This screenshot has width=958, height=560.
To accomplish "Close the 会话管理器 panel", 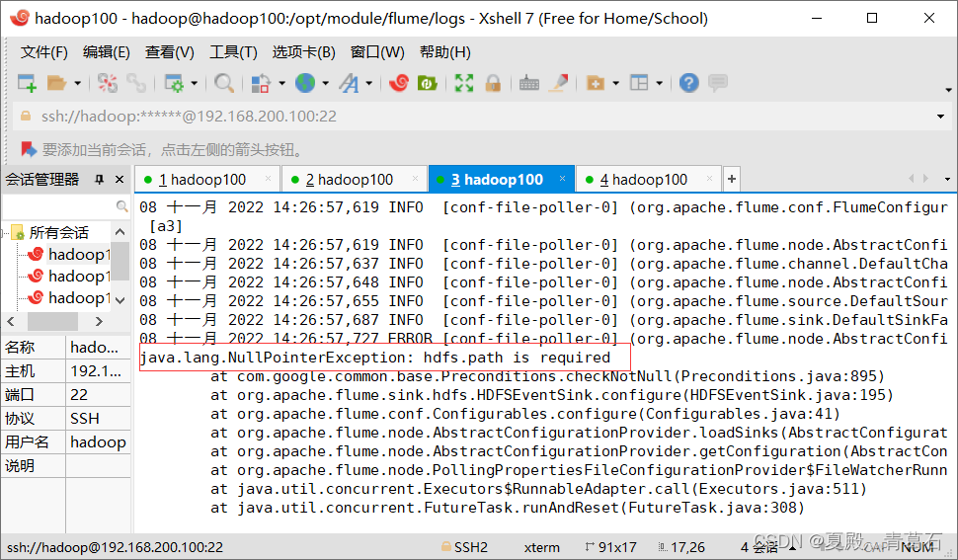I will 120,180.
